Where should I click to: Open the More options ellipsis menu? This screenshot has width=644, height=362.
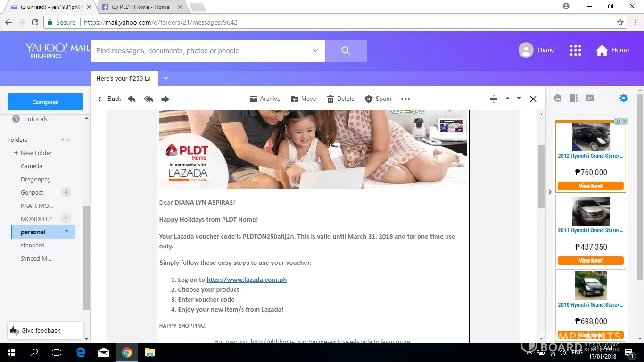(x=405, y=99)
